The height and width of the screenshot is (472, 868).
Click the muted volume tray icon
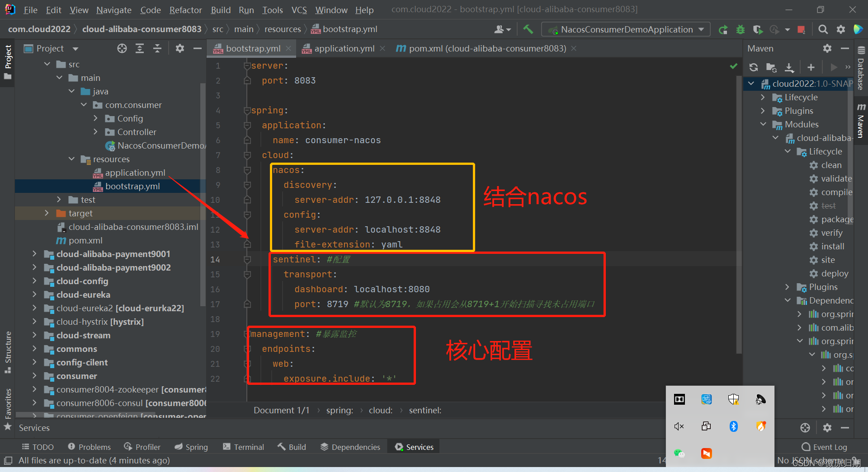click(679, 426)
